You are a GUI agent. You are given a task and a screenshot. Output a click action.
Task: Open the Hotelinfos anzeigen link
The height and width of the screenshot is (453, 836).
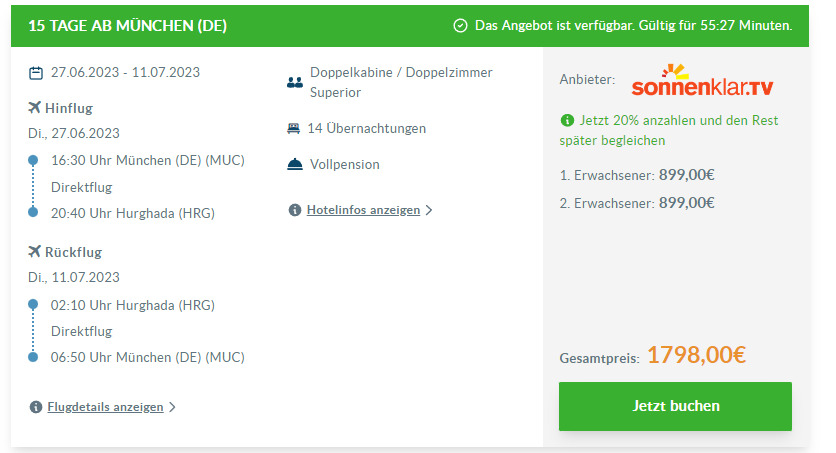[363, 210]
